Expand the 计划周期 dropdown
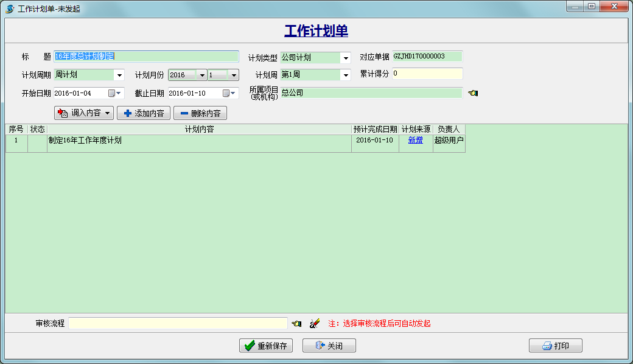This screenshot has height=364, width=633. pos(119,75)
